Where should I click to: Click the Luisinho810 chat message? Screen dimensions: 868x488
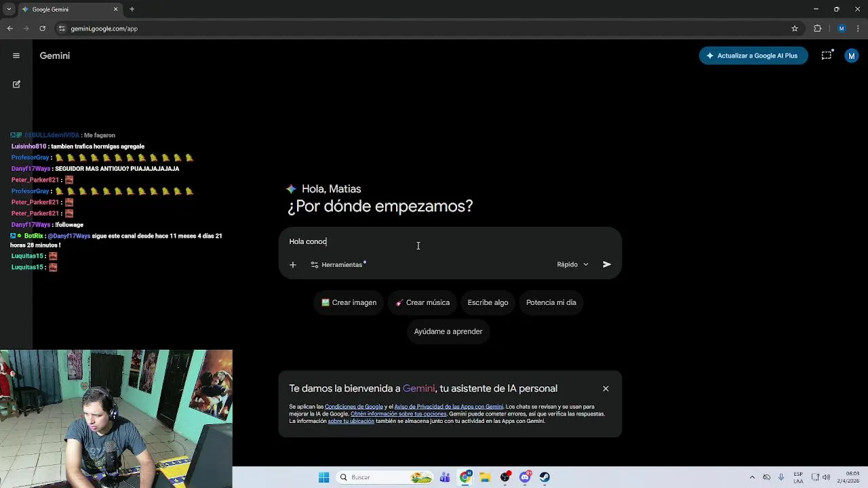[x=78, y=146]
